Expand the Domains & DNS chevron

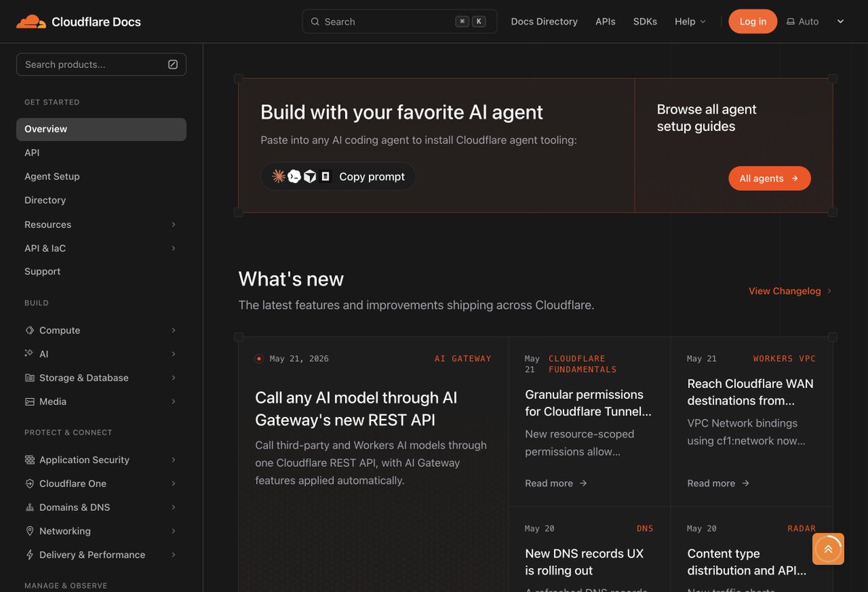point(174,507)
